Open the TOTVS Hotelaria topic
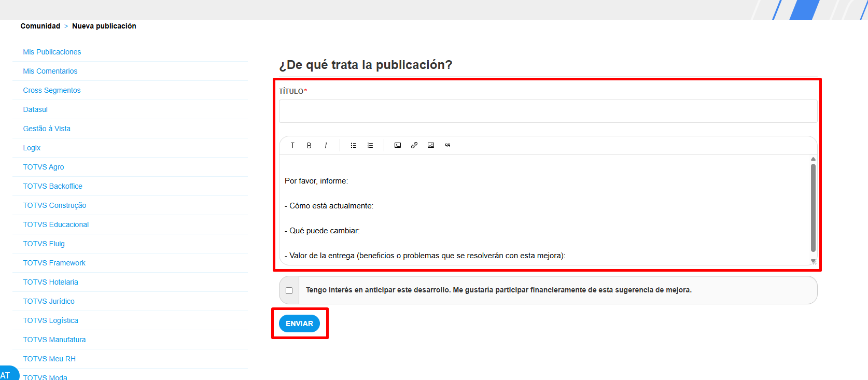 tap(51, 282)
